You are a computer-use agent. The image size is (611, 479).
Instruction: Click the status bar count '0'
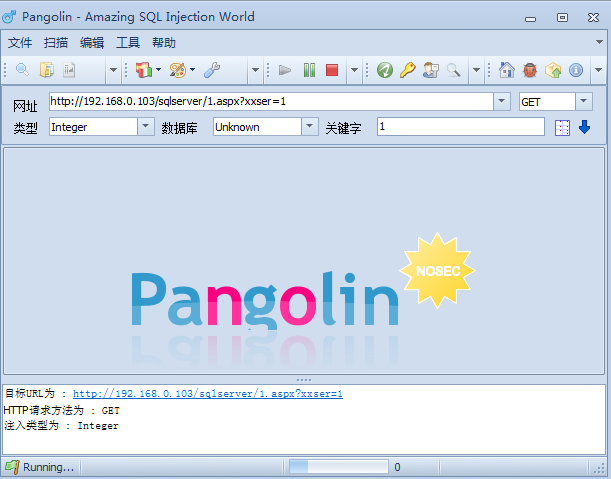tap(397, 467)
